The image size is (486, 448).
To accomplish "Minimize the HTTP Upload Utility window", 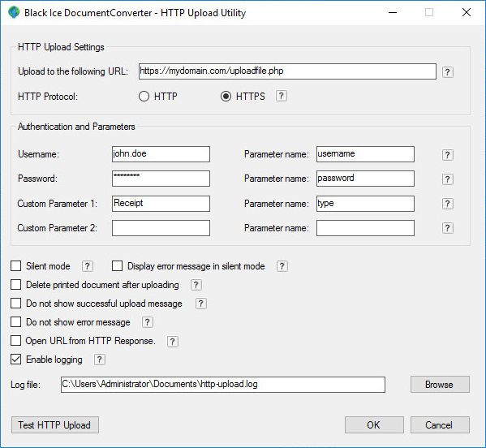I will 393,12.
